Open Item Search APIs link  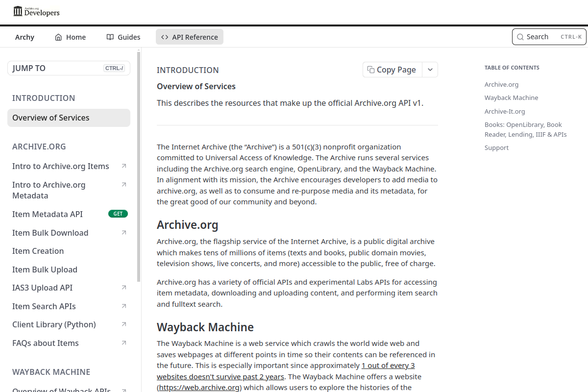69,306
